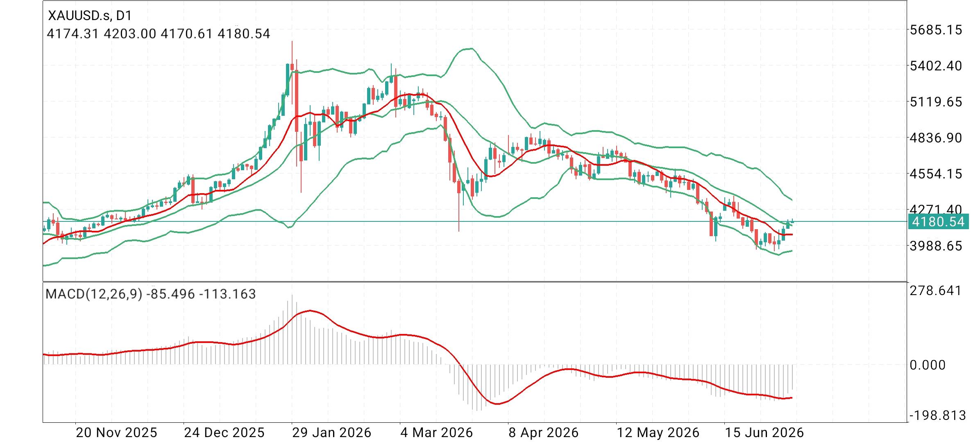Viewport: 980px width, 442px height.
Task: Click the 5402.40 price axis label
Action: click(936, 65)
